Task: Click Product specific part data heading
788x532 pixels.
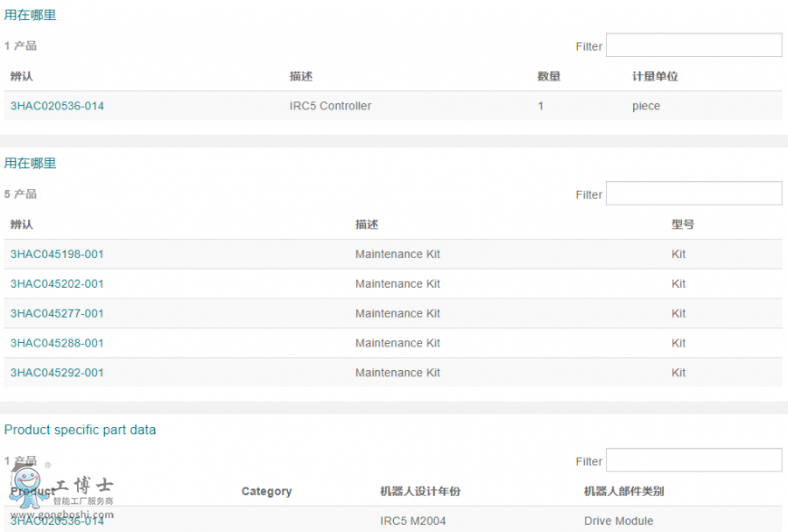Action: (80, 430)
